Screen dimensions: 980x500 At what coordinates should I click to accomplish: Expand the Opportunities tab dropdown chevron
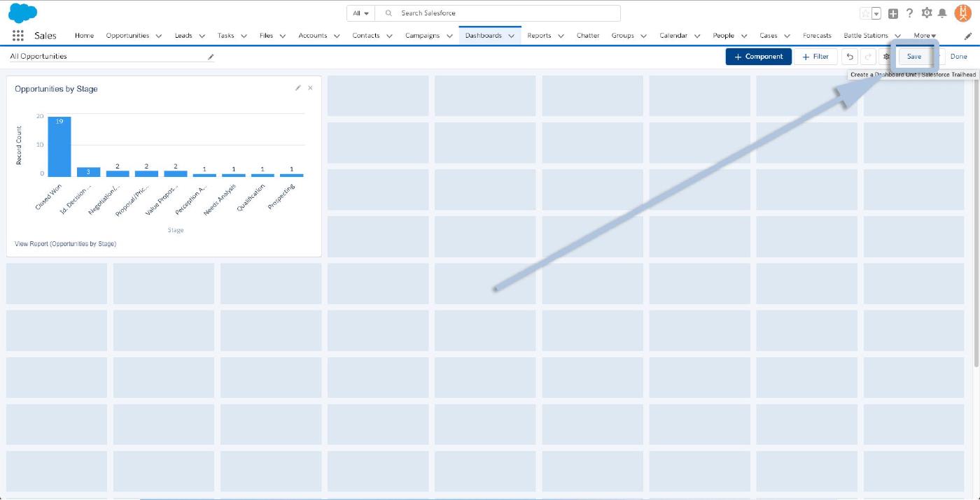coord(159,36)
